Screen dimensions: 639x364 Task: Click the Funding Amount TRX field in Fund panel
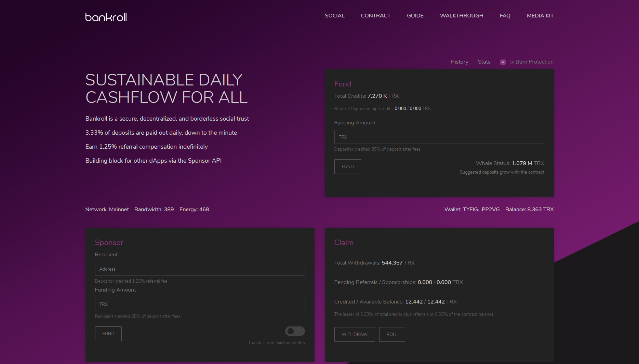click(x=439, y=137)
